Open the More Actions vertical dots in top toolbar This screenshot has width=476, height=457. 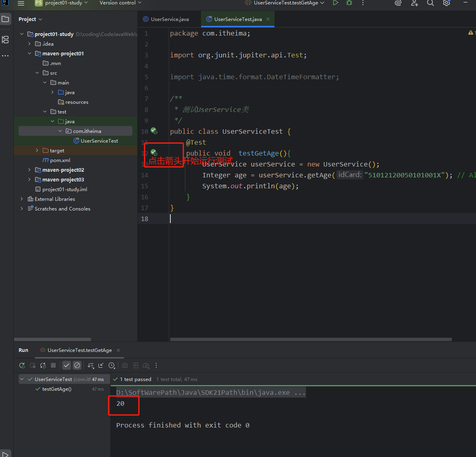363,3
